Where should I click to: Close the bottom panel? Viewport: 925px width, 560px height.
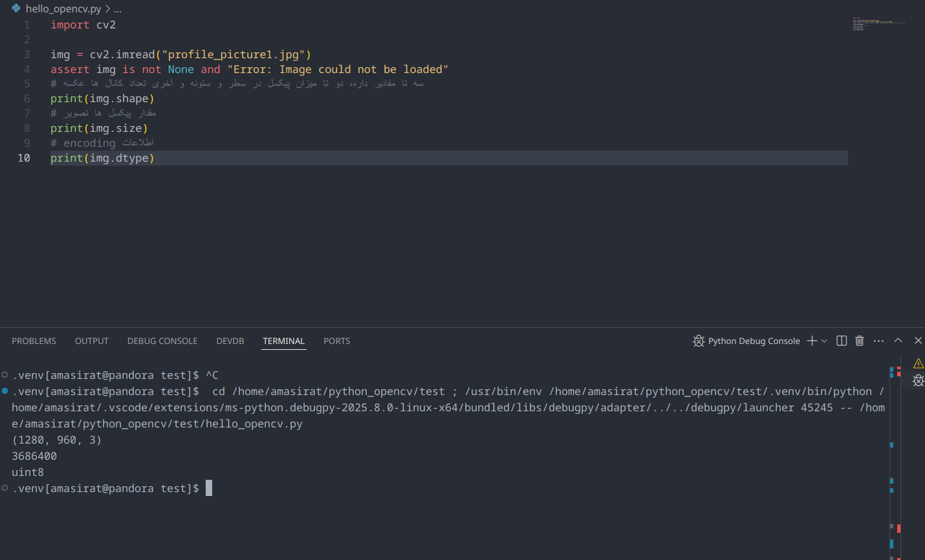click(918, 341)
